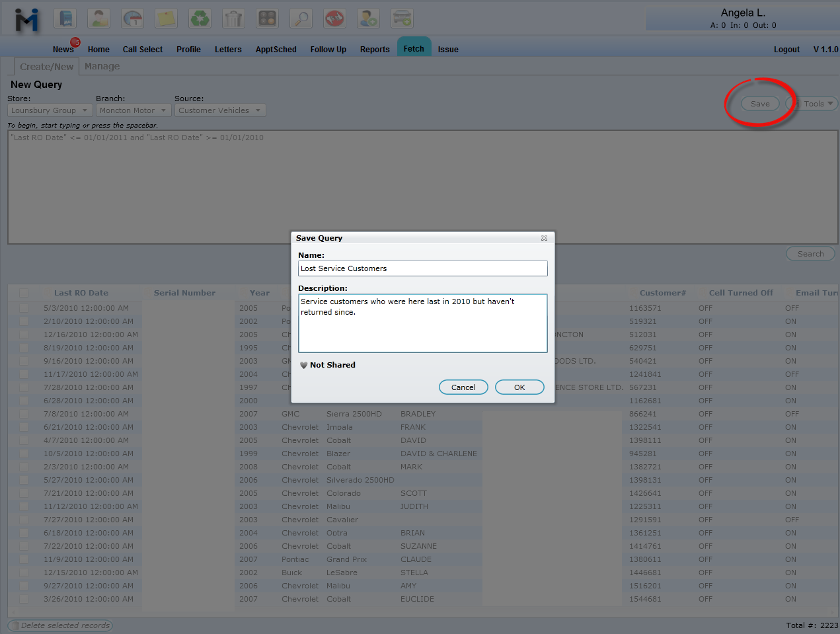Close the Save Query dialog
840x634 pixels.
[544, 238]
